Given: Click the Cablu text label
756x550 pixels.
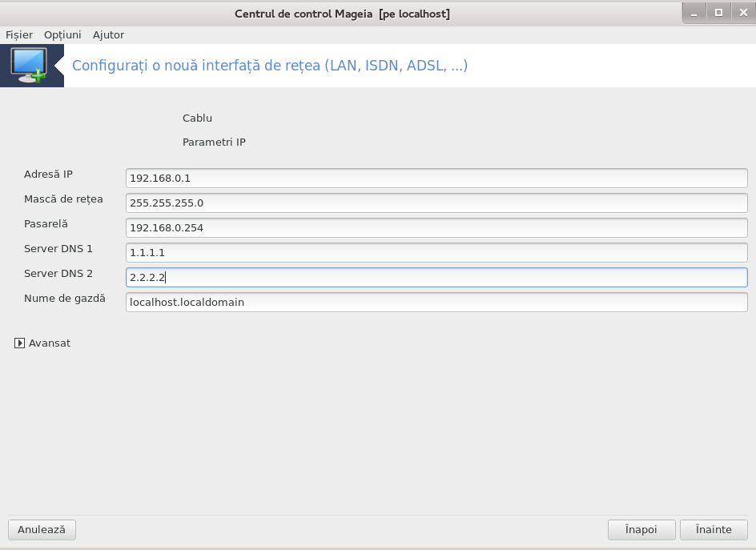Looking at the screenshot, I should coord(197,118).
